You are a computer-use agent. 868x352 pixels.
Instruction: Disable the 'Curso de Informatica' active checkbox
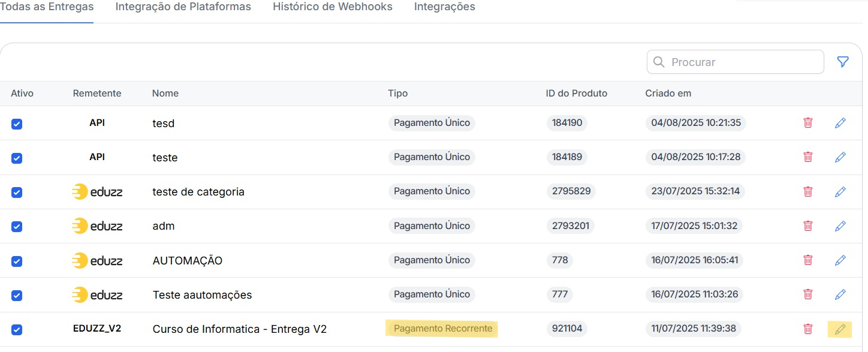[17, 330]
